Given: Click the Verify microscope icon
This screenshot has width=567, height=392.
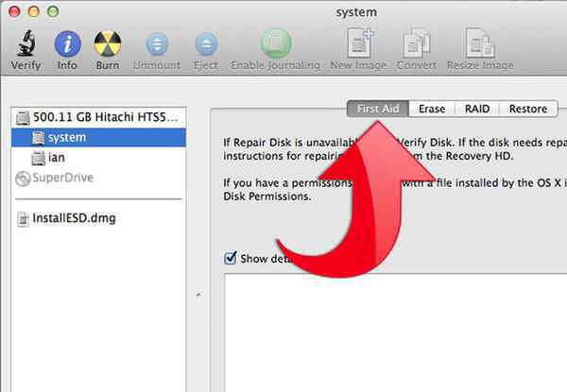Looking at the screenshot, I should (26, 43).
